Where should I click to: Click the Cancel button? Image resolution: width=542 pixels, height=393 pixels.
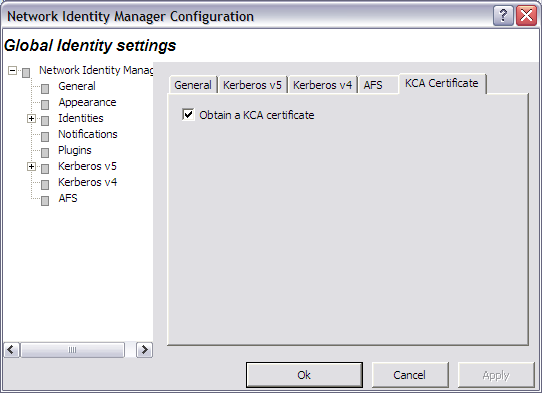tap(410, 375)
